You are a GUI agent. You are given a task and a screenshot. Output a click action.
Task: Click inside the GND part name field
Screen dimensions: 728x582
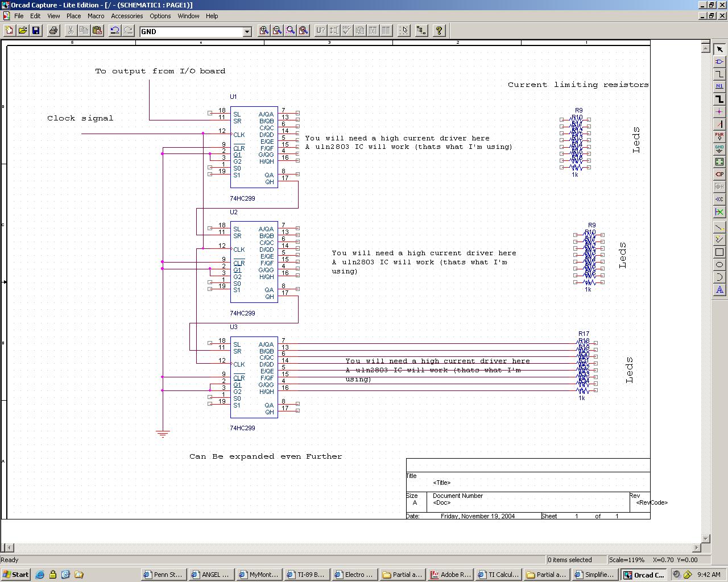tap(191, 32)
